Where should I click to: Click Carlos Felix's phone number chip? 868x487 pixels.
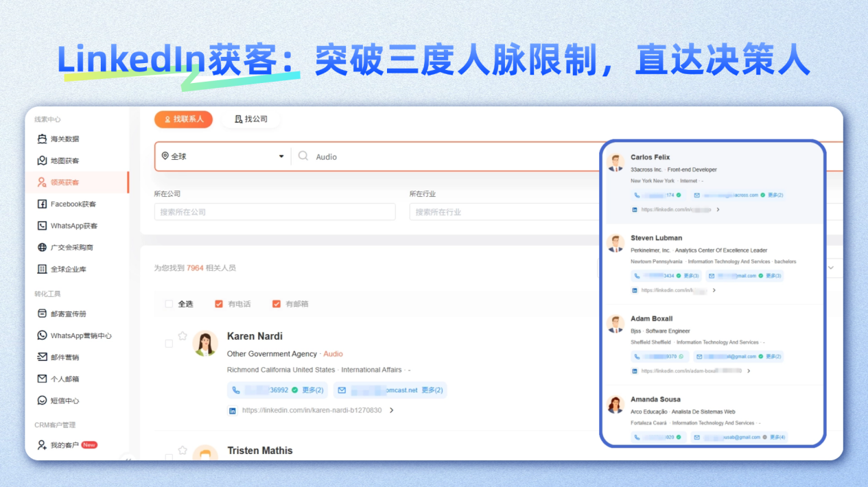point(658,195)
